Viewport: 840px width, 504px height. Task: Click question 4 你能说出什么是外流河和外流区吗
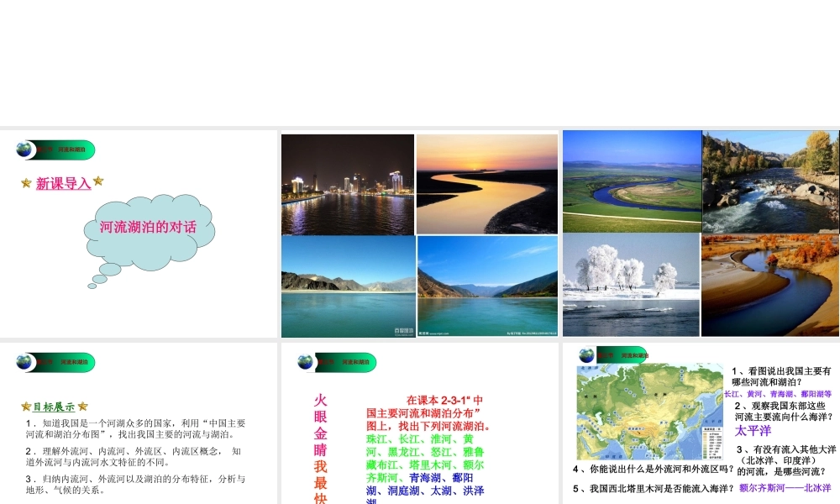click(x=653, y=470)
